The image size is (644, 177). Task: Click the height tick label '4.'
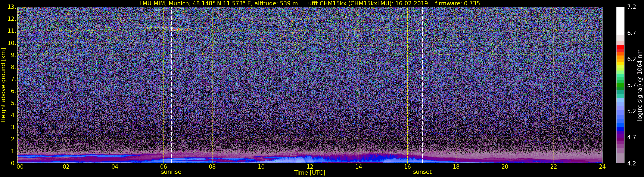[x=13, y=115]
